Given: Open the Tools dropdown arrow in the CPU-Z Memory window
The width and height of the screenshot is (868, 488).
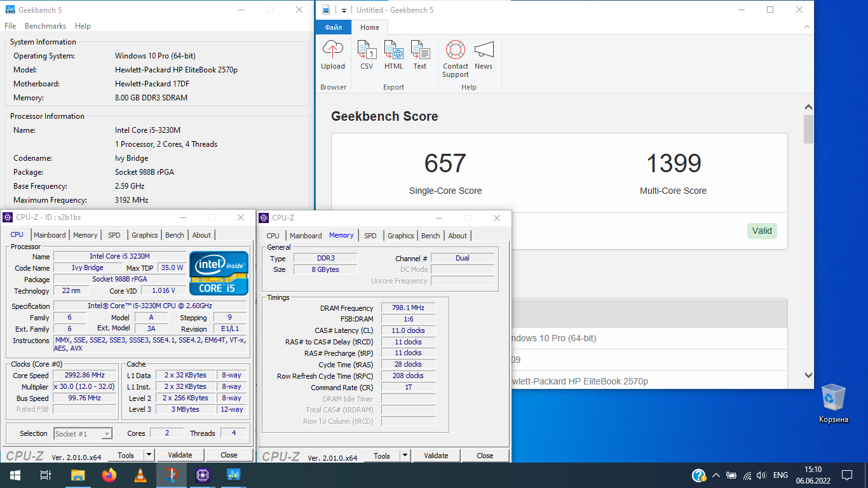Looking at the screenshot, I should pyautogui.click(x=405, y=456).
